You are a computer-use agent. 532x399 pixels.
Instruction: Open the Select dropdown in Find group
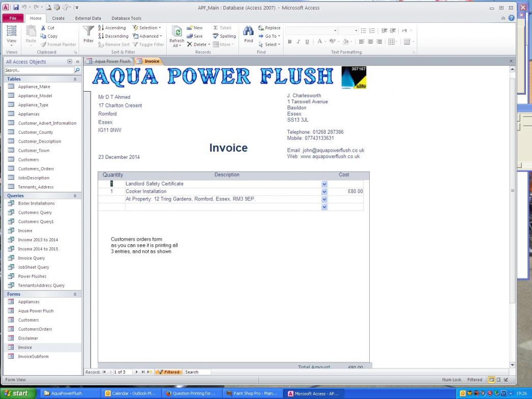pyautogui.click(x=269, y=44)
